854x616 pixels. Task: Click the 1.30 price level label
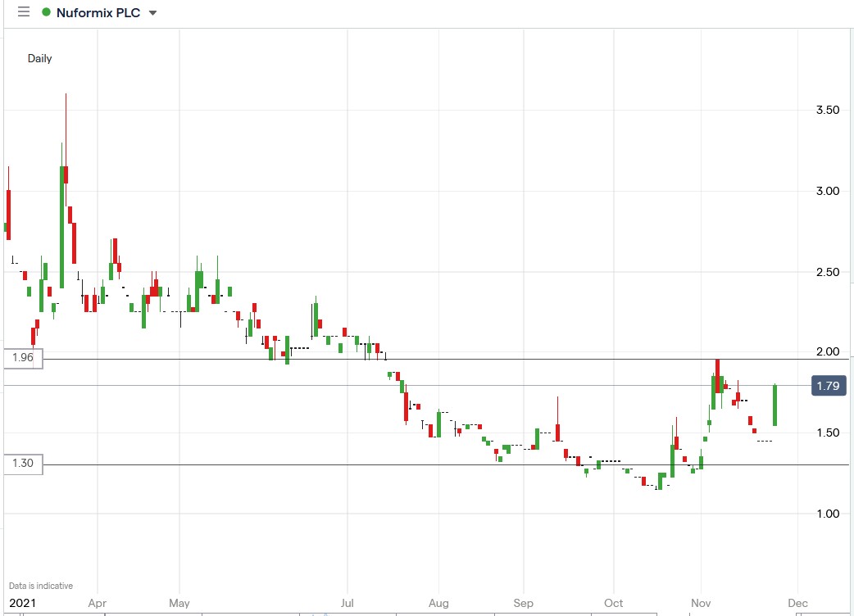(x=21, y=464)
